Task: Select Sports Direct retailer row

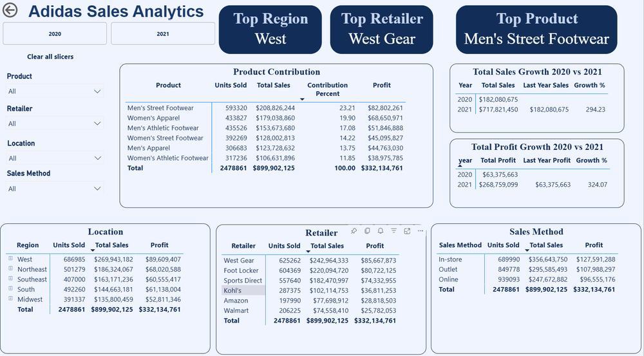Action: pyautogui.click(x=310, y=281)
